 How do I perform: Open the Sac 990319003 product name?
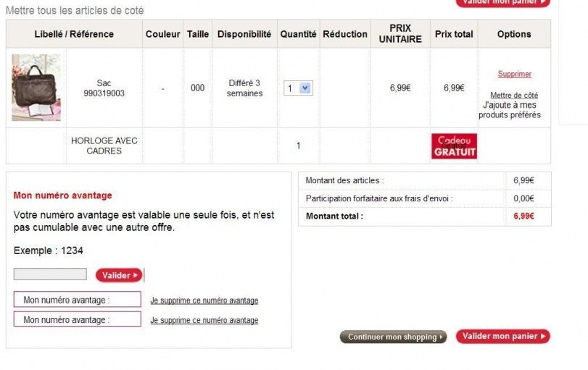(104, 88)
